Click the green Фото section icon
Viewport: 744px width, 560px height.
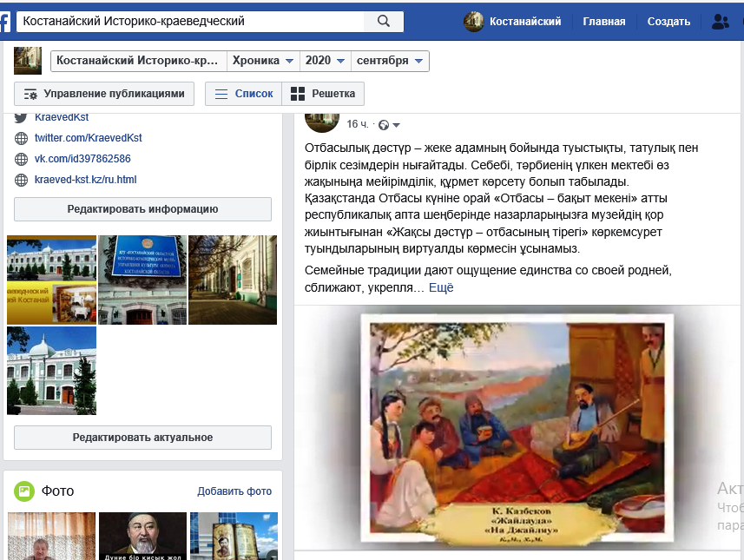(x=24, y=491)
